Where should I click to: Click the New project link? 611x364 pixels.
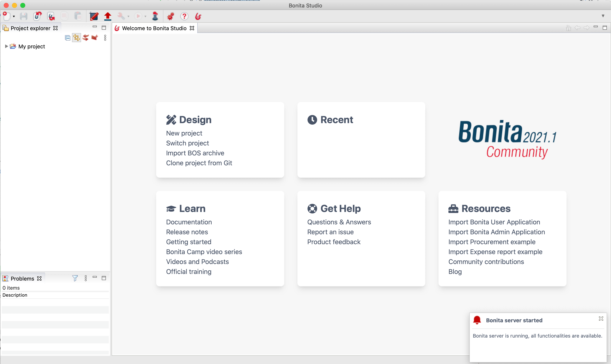tap(184, 133)
